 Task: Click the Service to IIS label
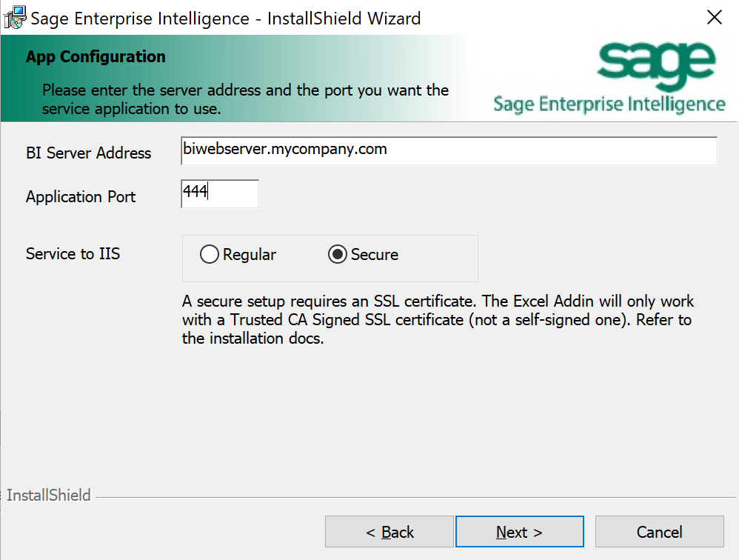click(x=73, y=254)
